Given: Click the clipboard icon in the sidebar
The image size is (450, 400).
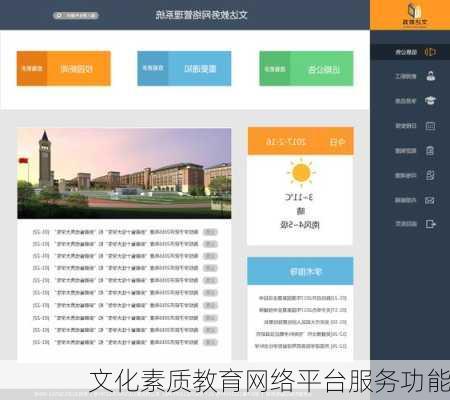Looking at the screenshot, I should (430, 151).
